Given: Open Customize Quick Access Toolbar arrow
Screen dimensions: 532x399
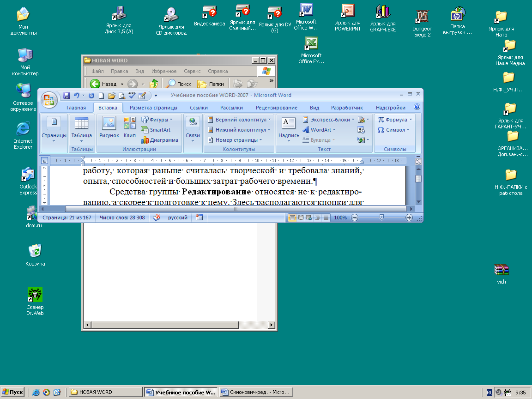Looking at the screenshot, I should (156, 96).
